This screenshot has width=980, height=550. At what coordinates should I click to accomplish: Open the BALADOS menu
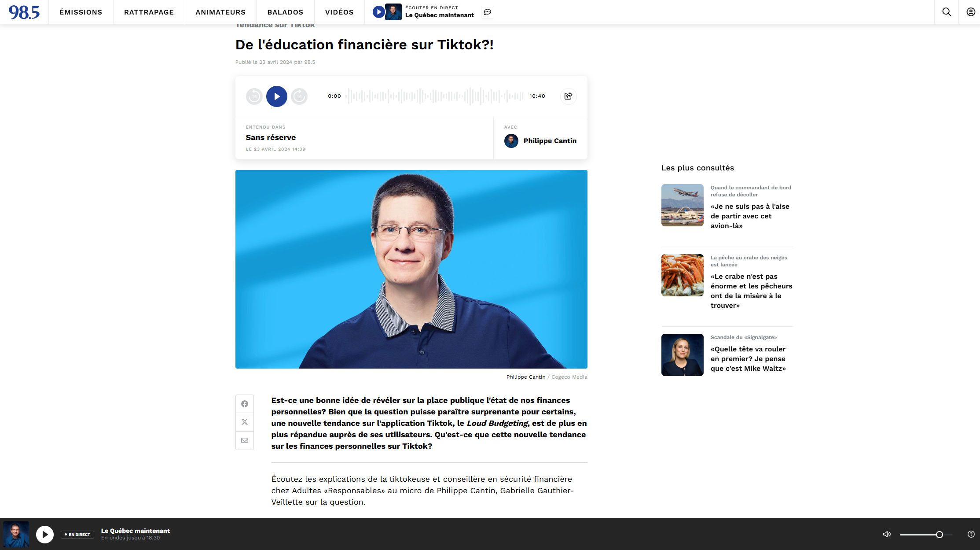(285, 12)
